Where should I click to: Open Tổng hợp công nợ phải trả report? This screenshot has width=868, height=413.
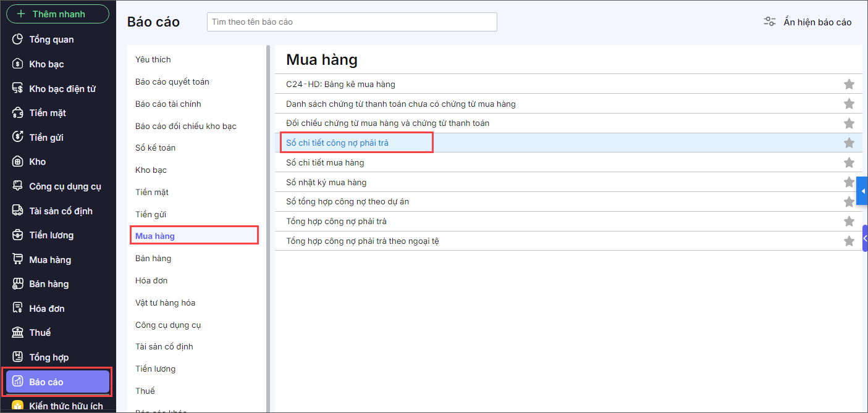click(x=336, y=221)
